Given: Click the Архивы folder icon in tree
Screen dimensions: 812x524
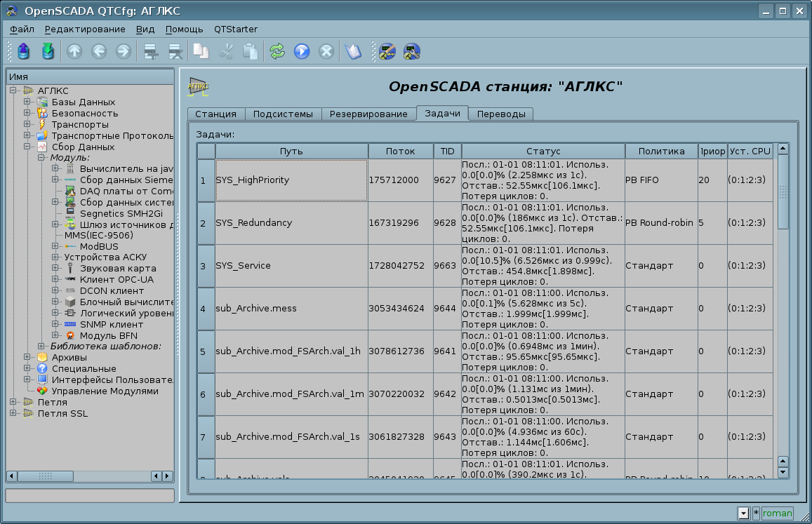Looking at the screenshot, I should point(42,357).
